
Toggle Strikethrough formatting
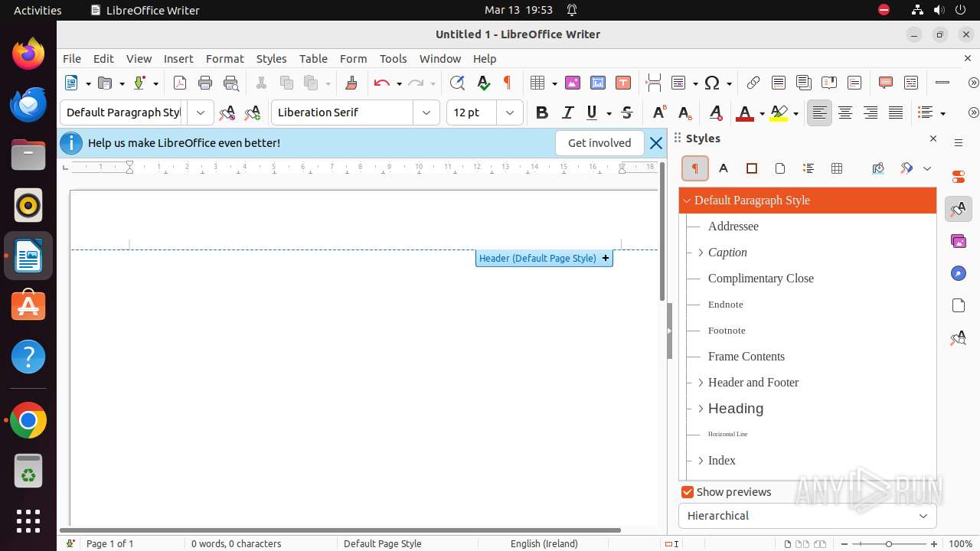click(x=627, y=112)
